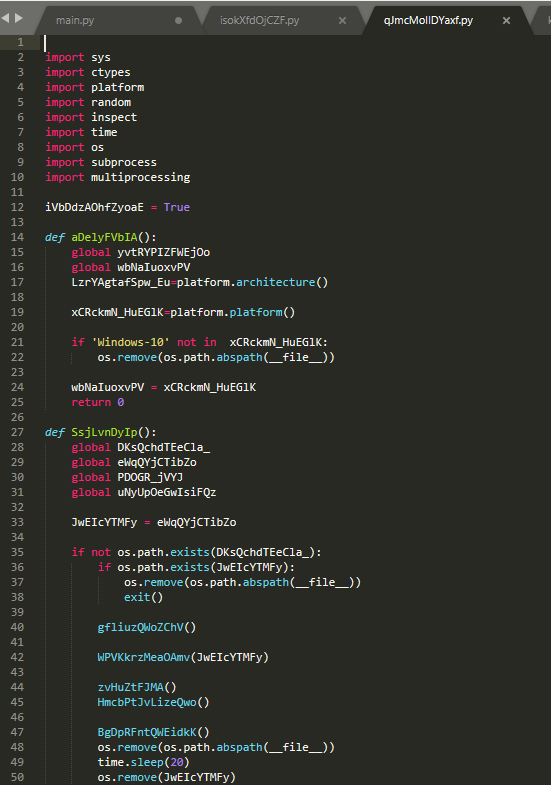The height and width of the screenshot is (785, 551).
Task: Click 'if os.path.exists(JwEIcYTMFy)' line
Action: [196, 567]
